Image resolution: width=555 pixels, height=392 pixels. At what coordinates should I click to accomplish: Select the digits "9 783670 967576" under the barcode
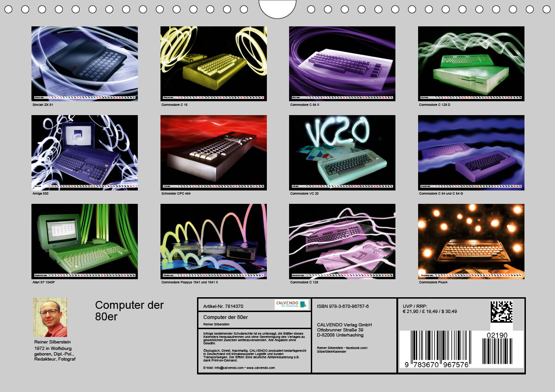(x=437, y=364)
